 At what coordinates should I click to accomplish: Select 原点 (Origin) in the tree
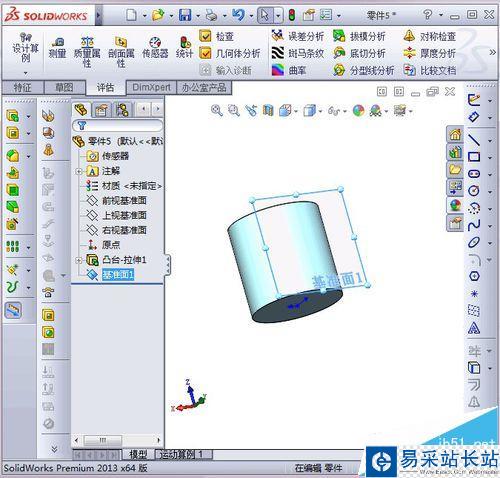click(x=103, y=245)
